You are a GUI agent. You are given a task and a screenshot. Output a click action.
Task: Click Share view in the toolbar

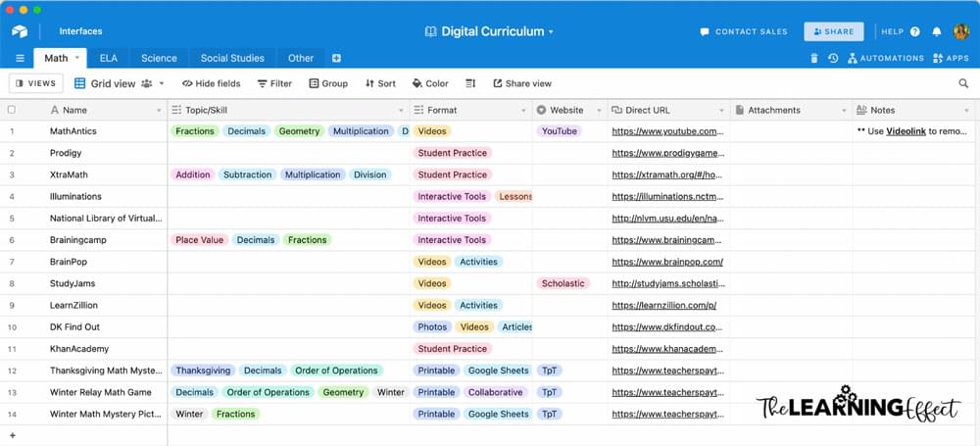pos(522,83)
